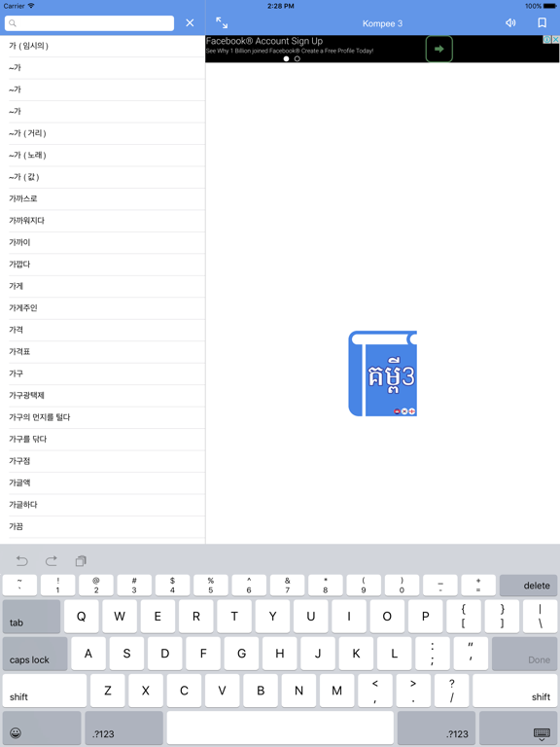Tap the tab key

(31, 617)
